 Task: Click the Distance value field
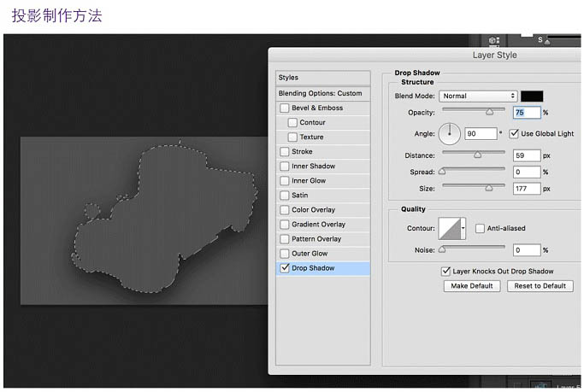pyautogui.click(x=527, y=155)
